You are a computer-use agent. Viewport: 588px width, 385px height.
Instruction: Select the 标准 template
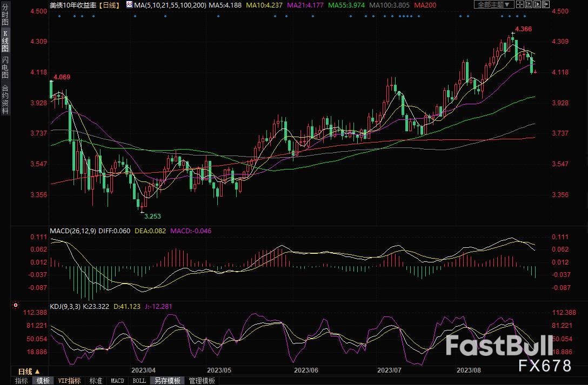(96, 381)
